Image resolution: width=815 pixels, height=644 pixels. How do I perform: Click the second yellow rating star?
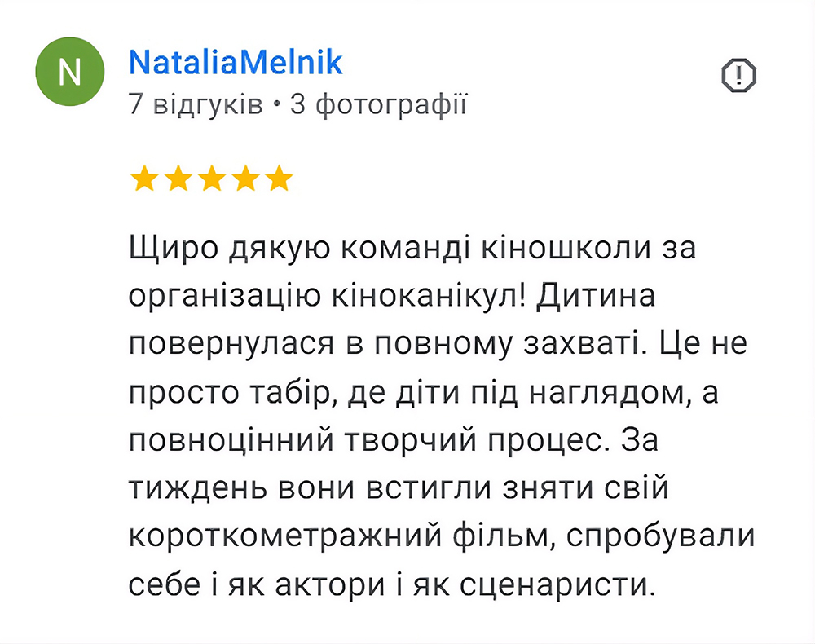pyautogui.click(x=178, y=179)
